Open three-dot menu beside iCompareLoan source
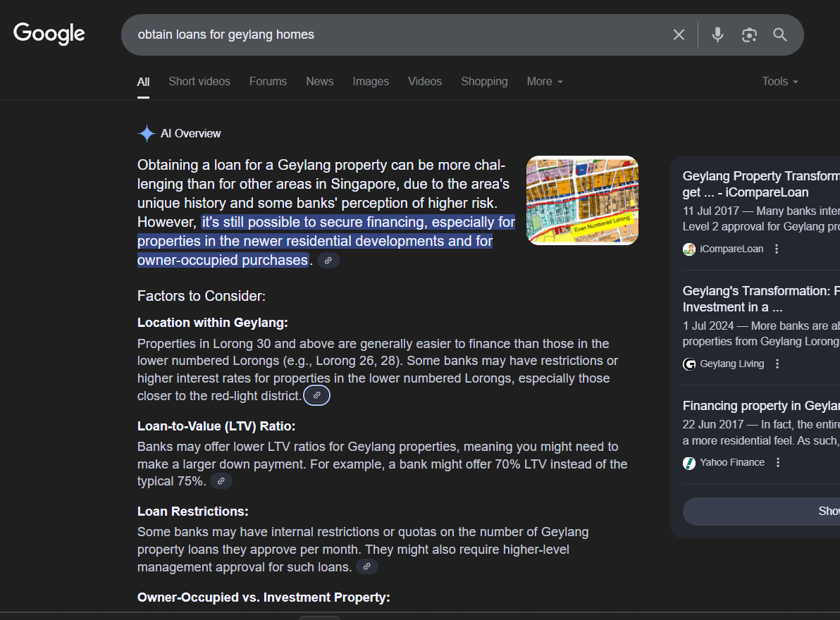The width and height of the screenshot is (840, 620). 777,249
